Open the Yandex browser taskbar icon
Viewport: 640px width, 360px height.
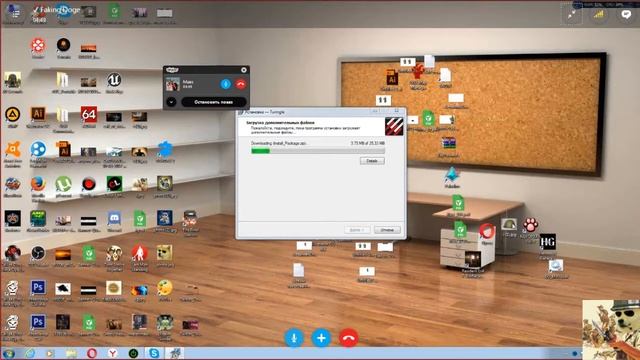tap(113, 353)
